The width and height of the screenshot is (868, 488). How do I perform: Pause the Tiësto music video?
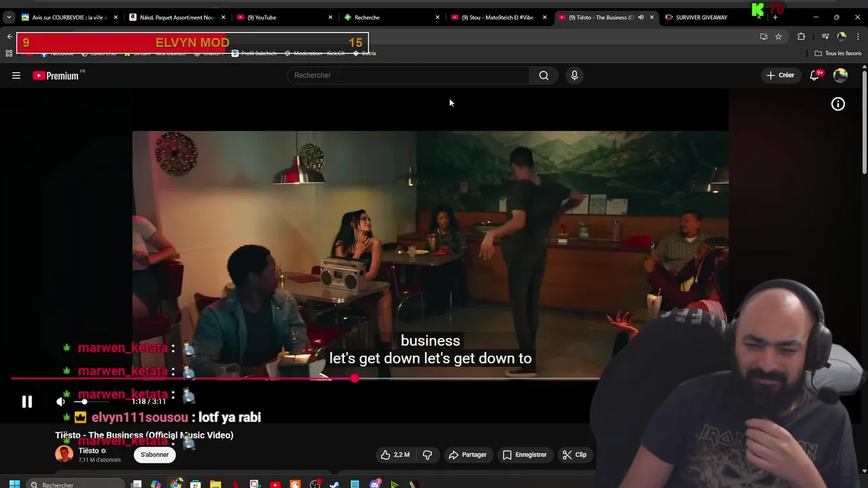pos(27,402)
